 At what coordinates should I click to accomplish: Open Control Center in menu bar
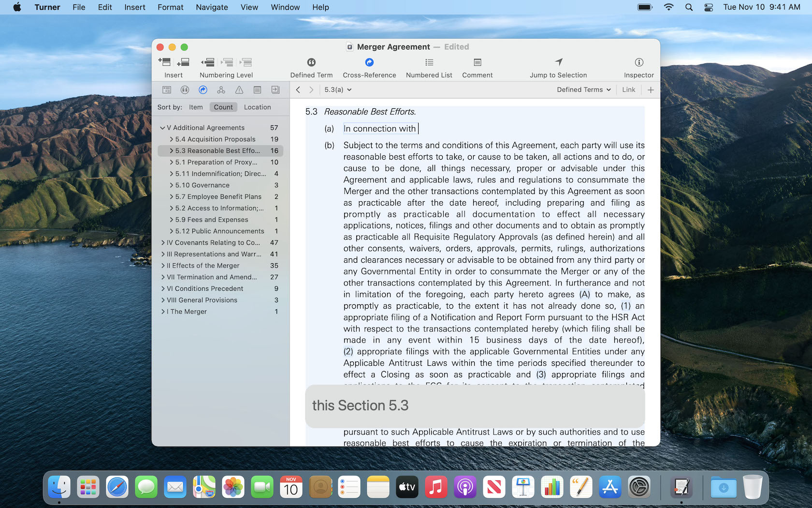[x=709, y=7]
